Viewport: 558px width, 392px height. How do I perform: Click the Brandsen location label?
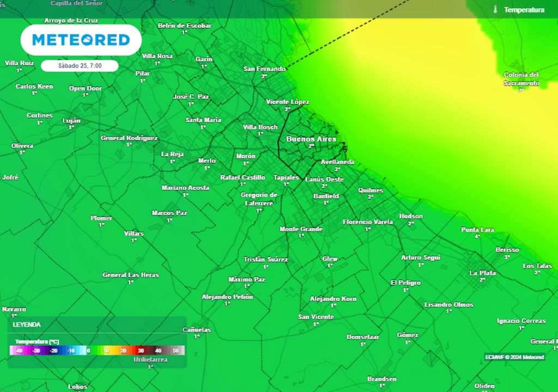tap(381, 379)
